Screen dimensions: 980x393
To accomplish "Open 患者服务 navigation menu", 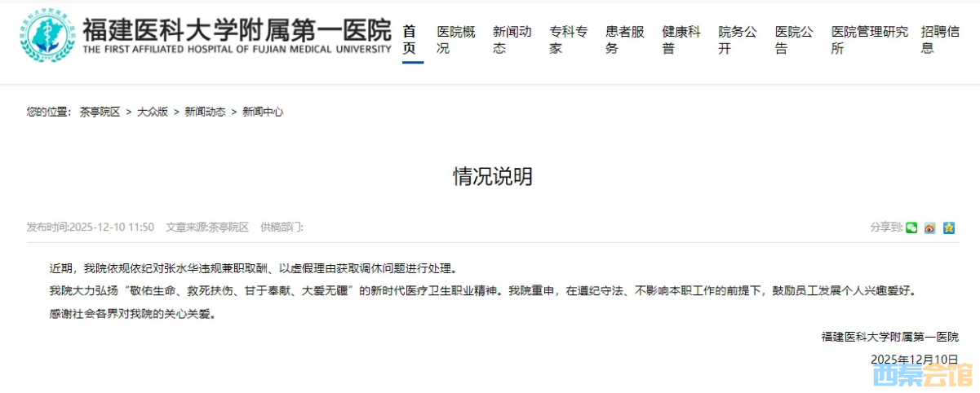I will click(x=624, y=39).
